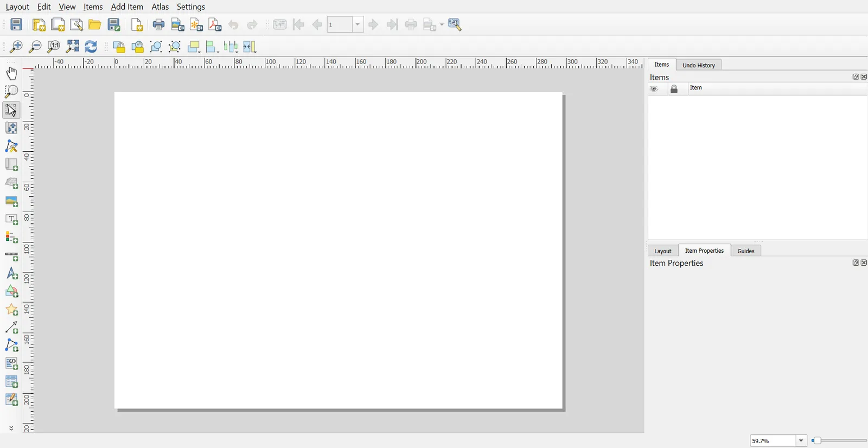The height and width of the screenshot is (448, 868).
Task: Export layout as SVG
Action: (x=196, y=24)
